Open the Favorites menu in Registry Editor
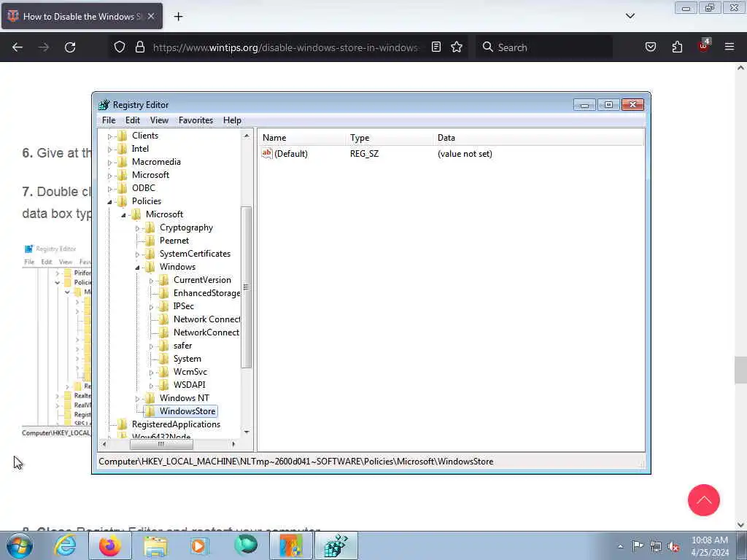Screen dimensions: 747x560 (x=196, y=120)
